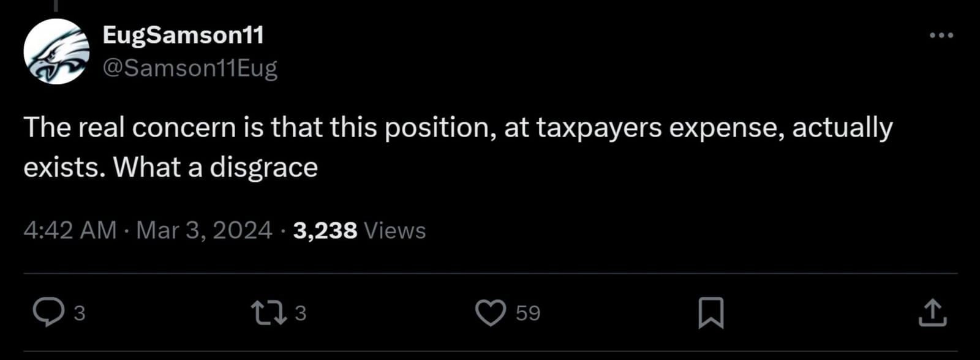Click the thread connector line above the avatar
Screen dimensions: 980x360
(56, 5)
